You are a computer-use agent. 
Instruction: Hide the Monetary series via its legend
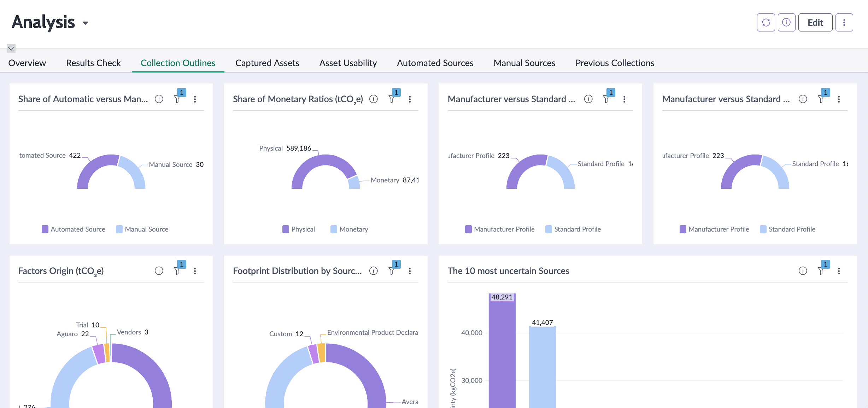[349, 229]
